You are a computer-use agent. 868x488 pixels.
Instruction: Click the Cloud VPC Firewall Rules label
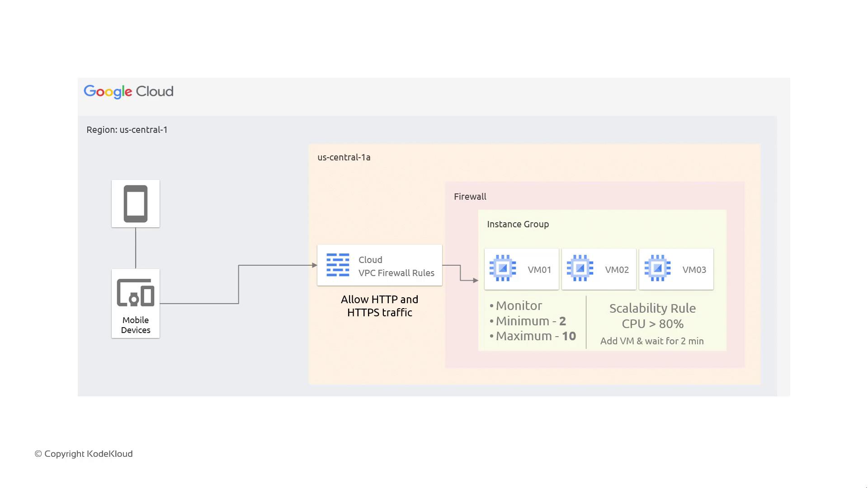(x=396, y=266)
